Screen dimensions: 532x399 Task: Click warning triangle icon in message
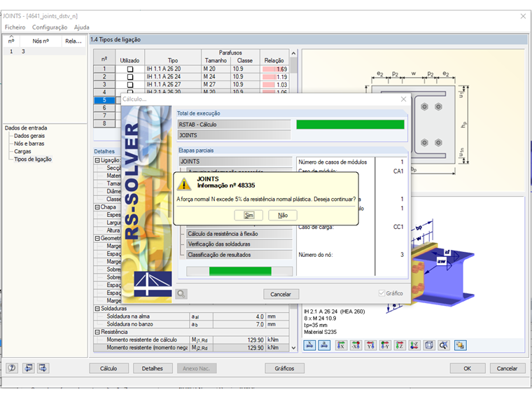point(184,183)
